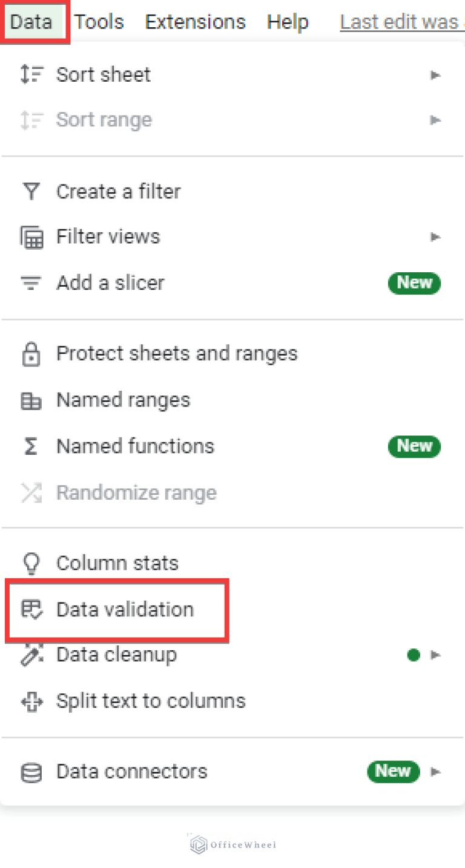Click the Data validation checklist icon
The height and width of the screenshot is (868, 465).
coord(31,610)
